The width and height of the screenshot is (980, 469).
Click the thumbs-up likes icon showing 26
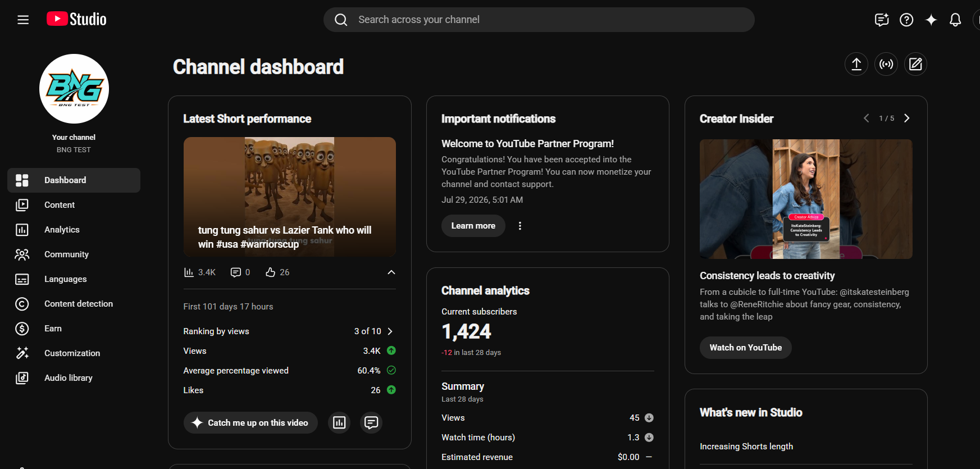click(x=271, y=272)
